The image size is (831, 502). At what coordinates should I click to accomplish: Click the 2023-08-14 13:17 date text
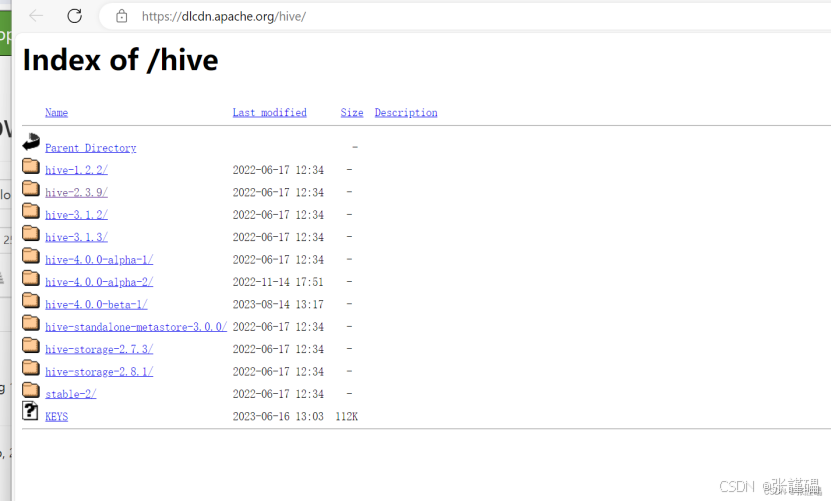coord(278,304)
